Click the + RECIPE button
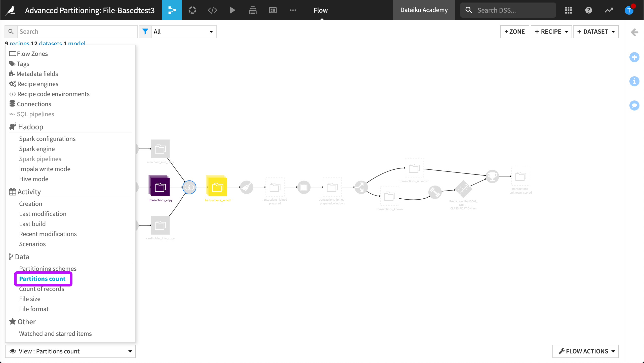 (x=551, y=31)
